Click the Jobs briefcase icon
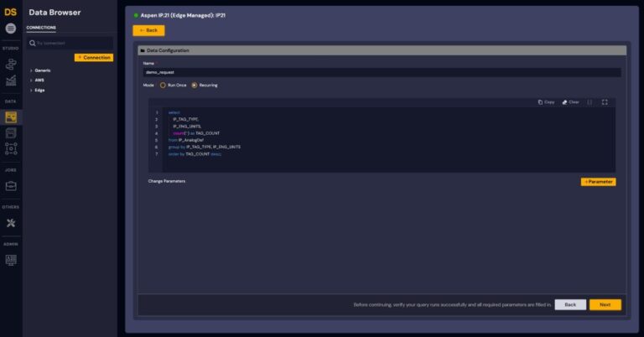Viewport: 644px width, 337px height. [11, 185]
